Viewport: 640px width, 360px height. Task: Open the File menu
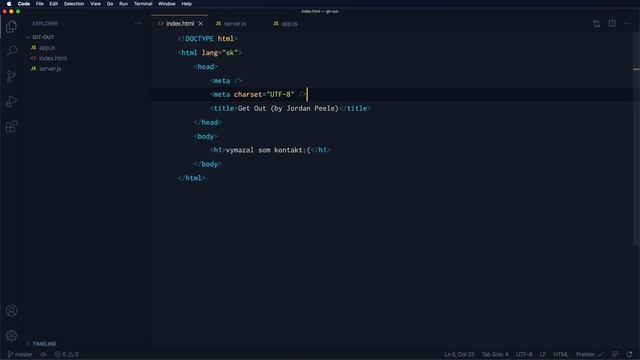click(x=40, y=4)
